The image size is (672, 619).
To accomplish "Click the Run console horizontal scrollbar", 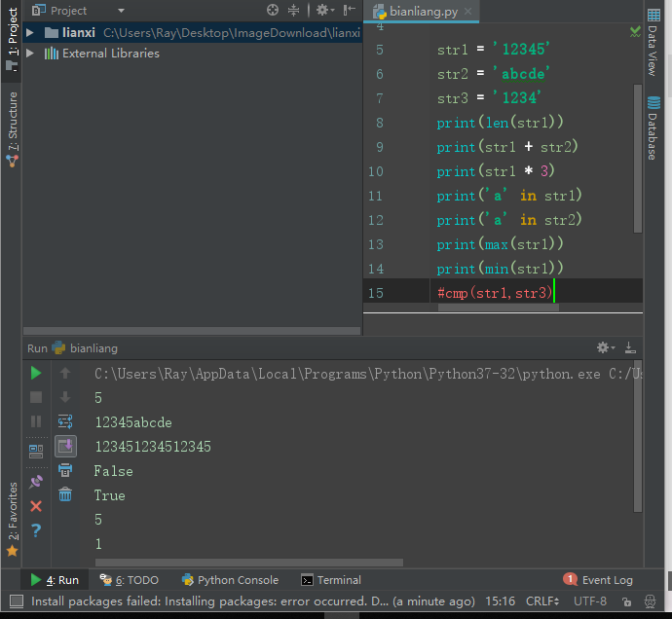I will (x=249, y=563).
